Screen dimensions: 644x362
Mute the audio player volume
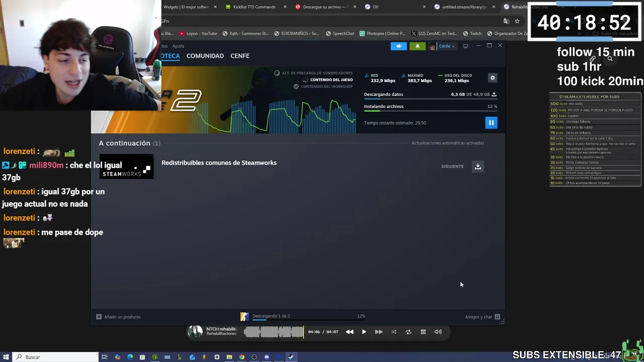point(438,332)
